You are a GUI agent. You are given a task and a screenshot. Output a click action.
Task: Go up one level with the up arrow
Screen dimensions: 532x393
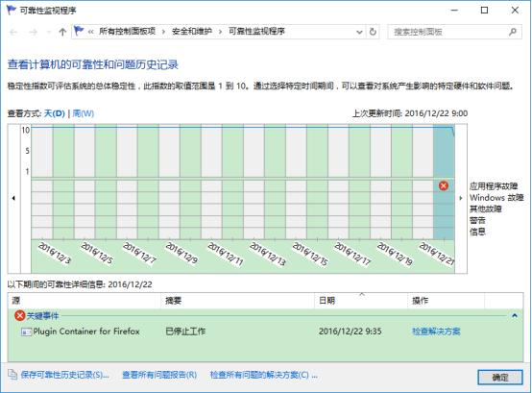click(62, 33)
